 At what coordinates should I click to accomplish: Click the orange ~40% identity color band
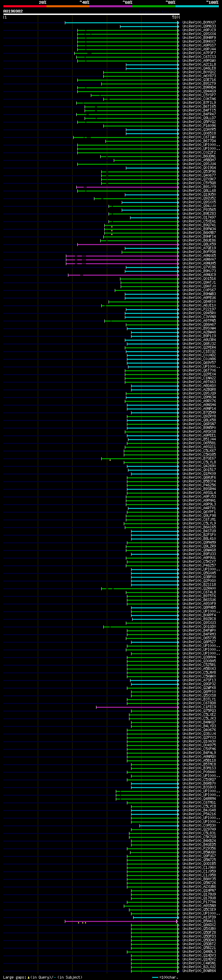click(x=68, y=6)
